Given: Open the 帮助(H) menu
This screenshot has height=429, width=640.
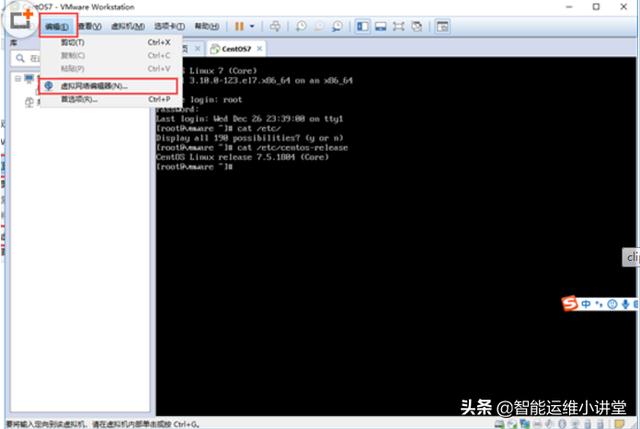Looking at the screenshot, I should [207, 27].
